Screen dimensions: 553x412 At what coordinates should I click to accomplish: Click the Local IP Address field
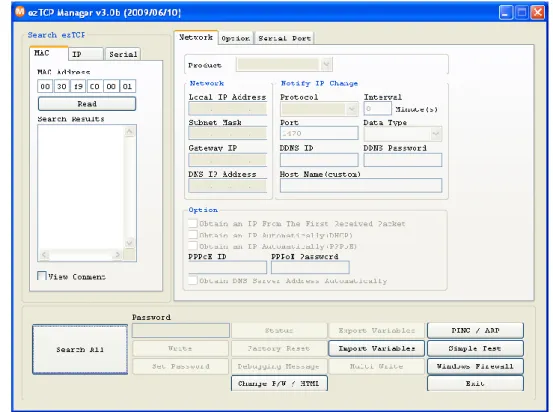(228, 109)
